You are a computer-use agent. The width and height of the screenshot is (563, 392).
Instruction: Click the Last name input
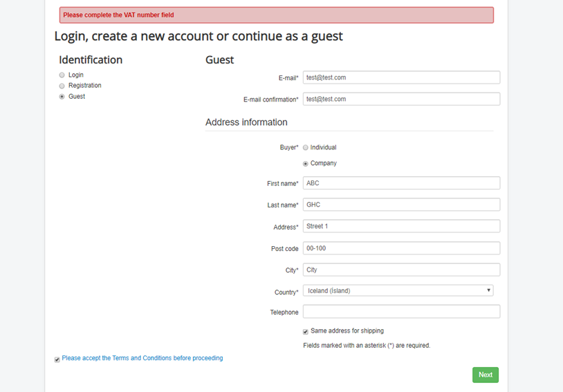[x=401, y=205]
